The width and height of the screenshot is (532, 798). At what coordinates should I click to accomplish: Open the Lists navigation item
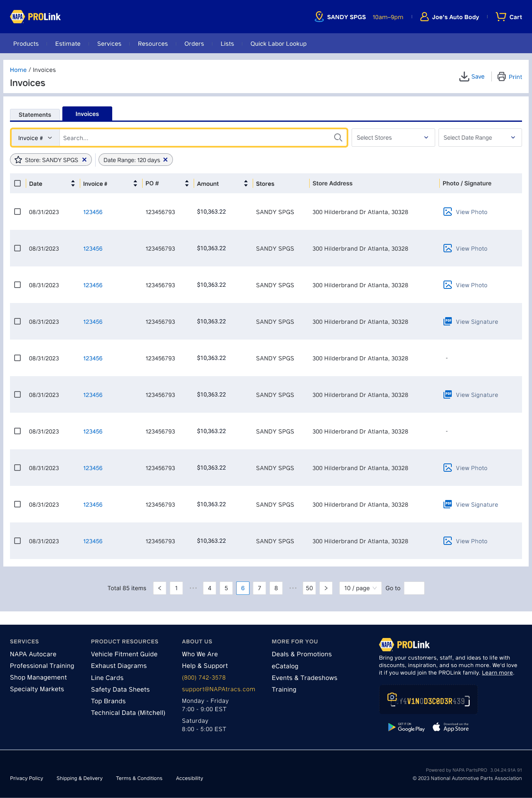pyautogui.click(x=227, y=44)
